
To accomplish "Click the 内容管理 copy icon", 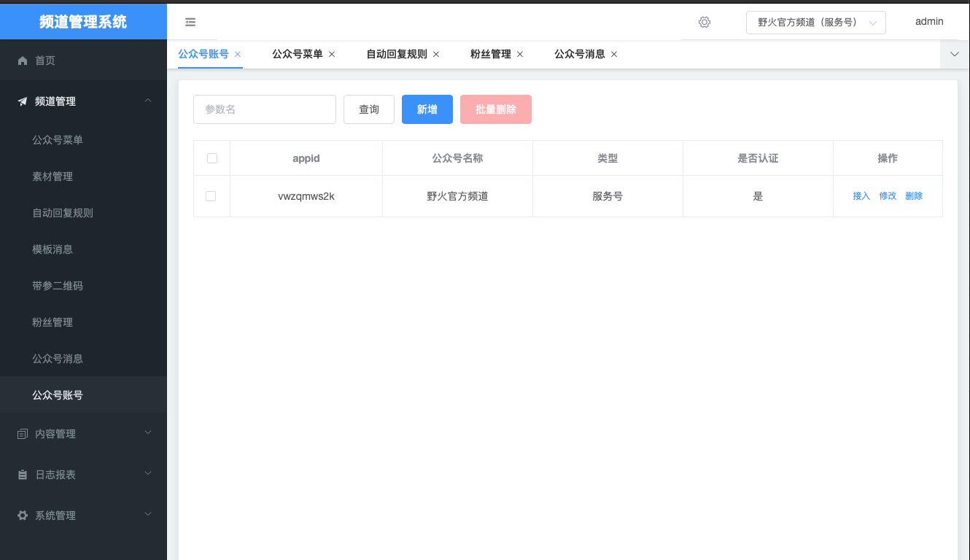I will (x=23, y=434).
